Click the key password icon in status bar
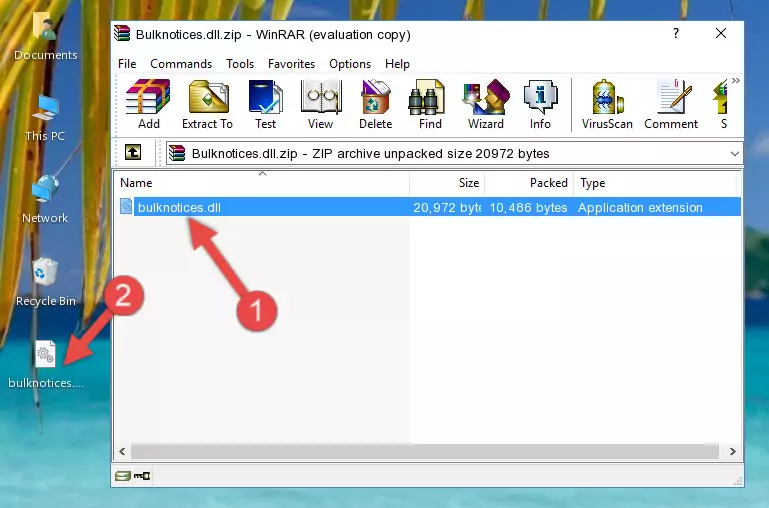This screenshot has height=508, width=769. point(142,475)
